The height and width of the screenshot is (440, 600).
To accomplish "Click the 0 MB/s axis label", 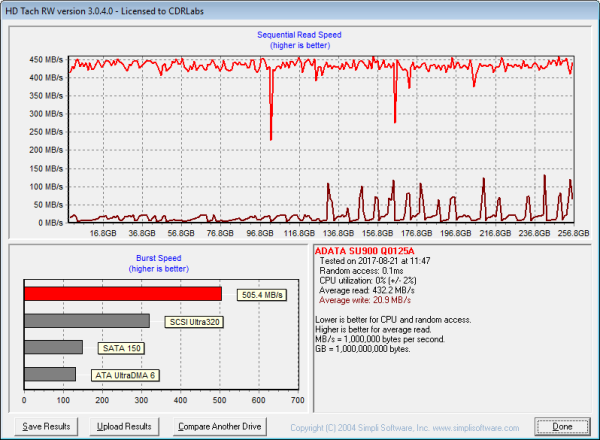I will coord(51,223).
